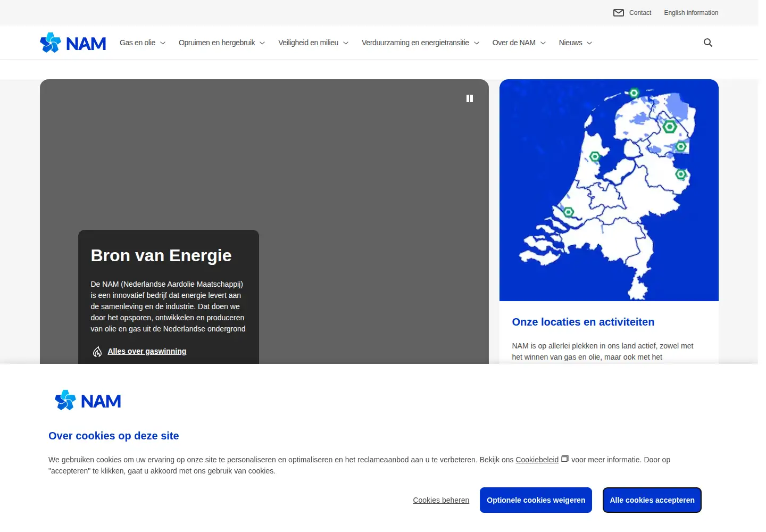Click Optionele cookies weigeren button
The height and width of the screenshot is (532, 766).
point(536,500)
